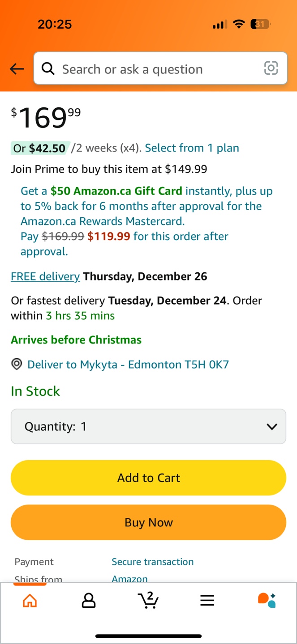Tap the delivery location pin icon

17,364
